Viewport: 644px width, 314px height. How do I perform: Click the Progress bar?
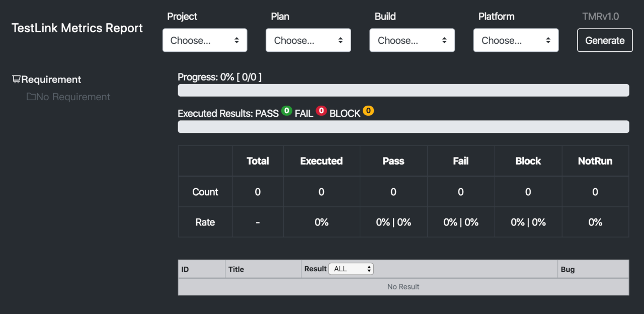403,90
